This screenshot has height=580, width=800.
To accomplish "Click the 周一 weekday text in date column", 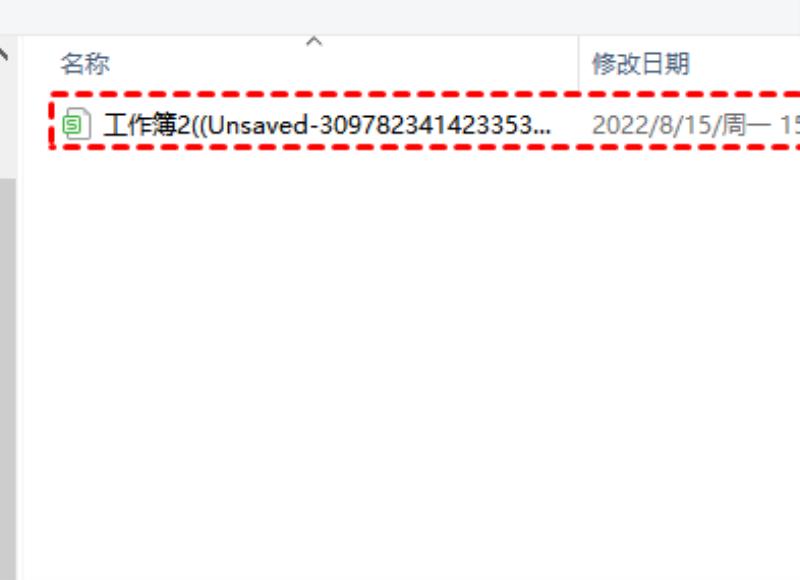I will tap(746, 124).
